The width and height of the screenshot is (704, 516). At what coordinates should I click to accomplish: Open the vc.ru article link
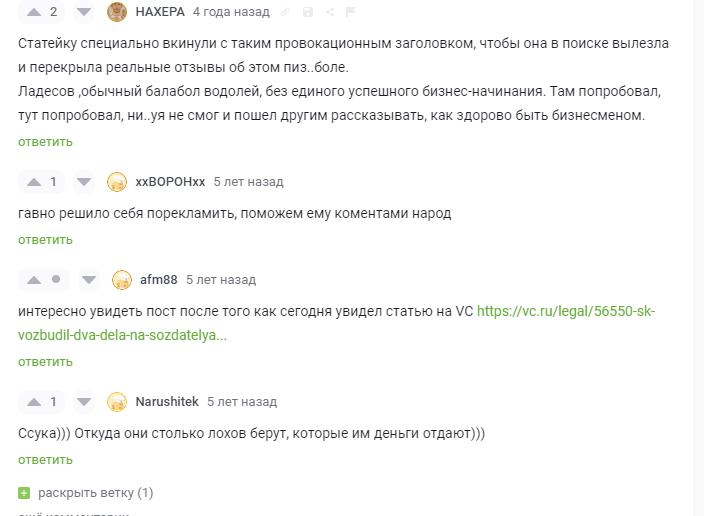(565, 311)
